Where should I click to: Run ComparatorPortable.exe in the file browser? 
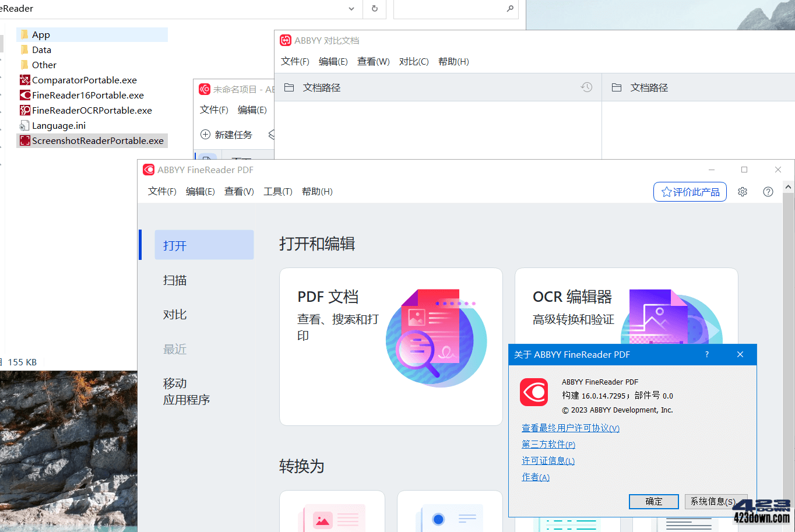83,80
